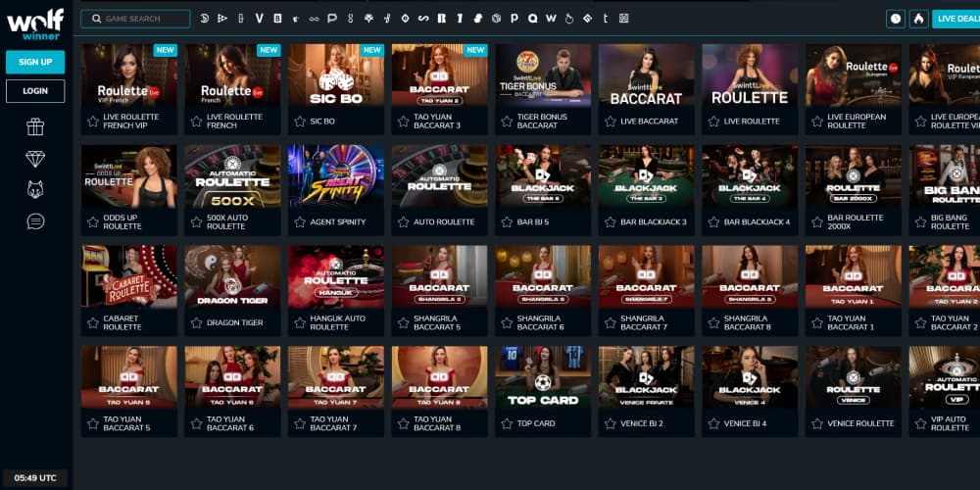Favorite Live Roulette French VIP star
The image size is (980, 490).
click(93, 122)
